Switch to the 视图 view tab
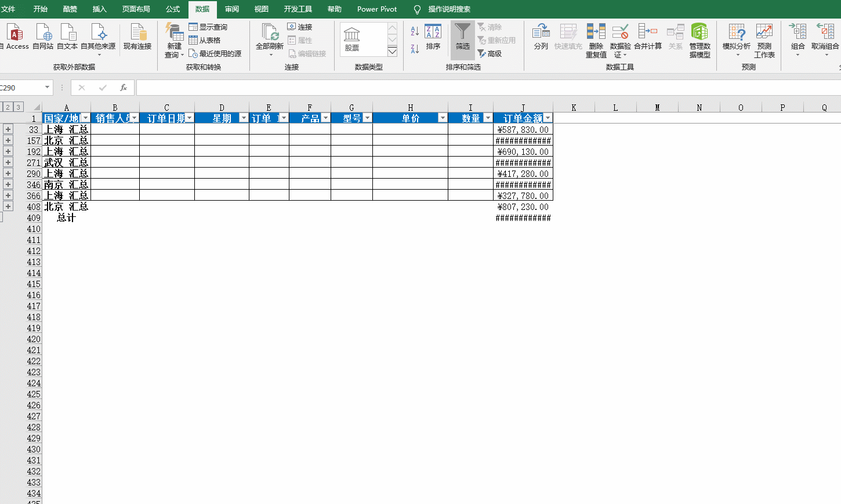The height and width of the screenshot is (504, 841). [262, 9]
